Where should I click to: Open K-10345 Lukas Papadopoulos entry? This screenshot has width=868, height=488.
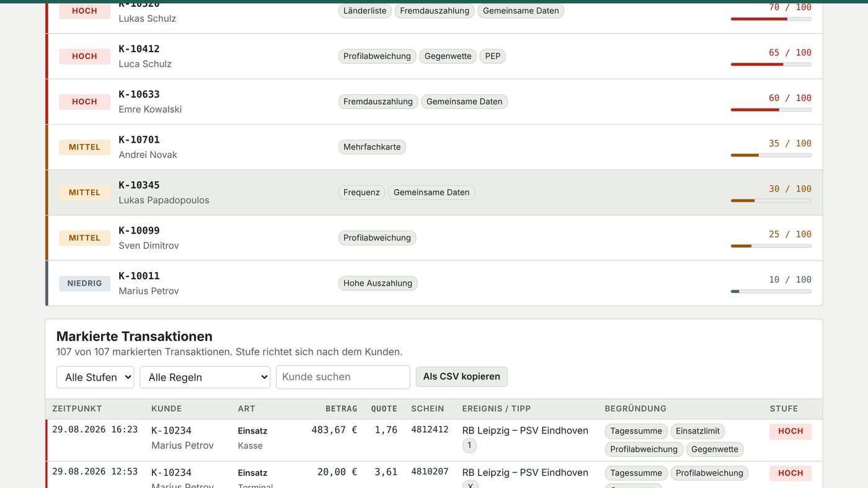click(434, 192)
